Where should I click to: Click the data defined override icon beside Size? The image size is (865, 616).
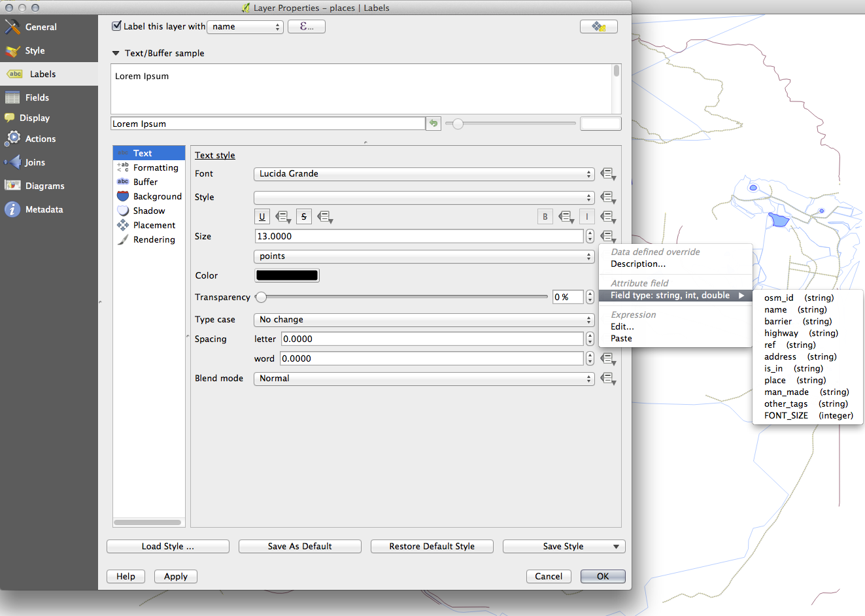(608, 237)
